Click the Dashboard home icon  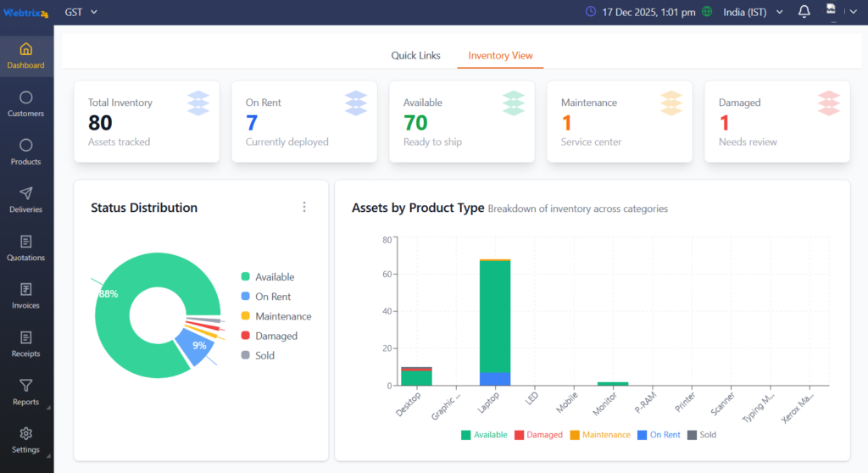click(x=26, y=49)
